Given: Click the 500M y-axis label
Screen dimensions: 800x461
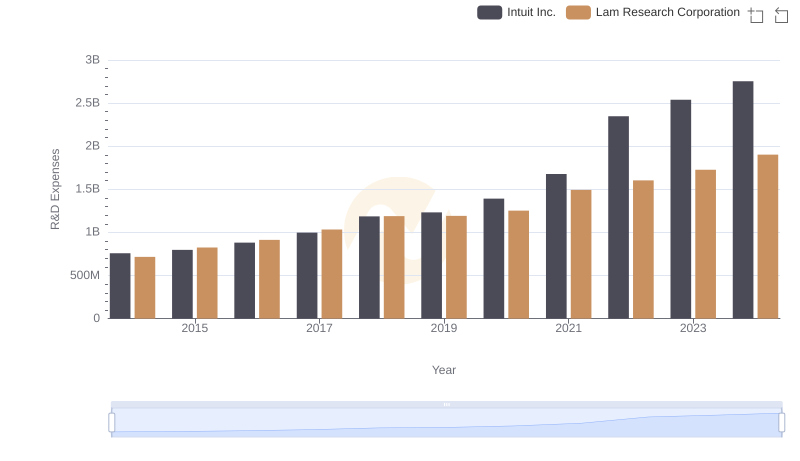Looking at the screenshot, I should coord(85,275).
